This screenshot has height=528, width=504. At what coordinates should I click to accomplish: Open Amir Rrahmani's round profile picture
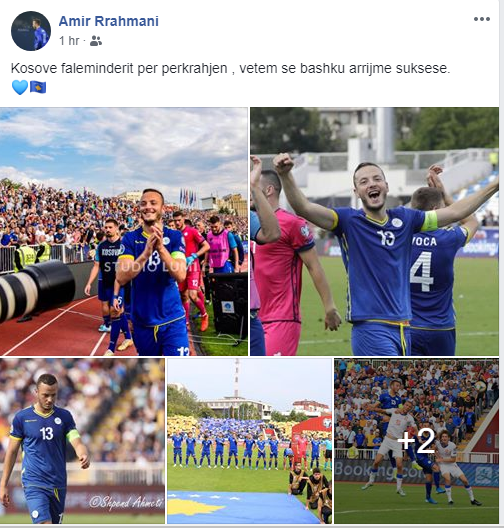(31, 31)
